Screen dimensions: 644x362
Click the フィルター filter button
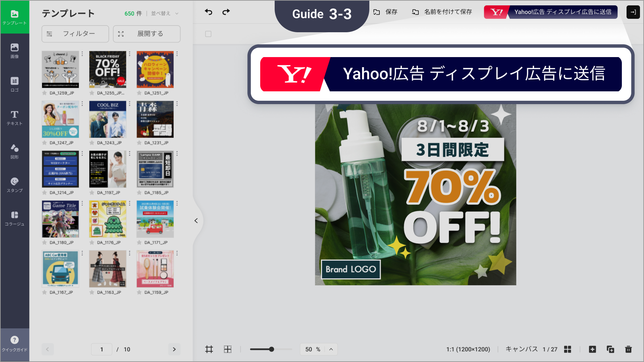pyautogui.click(x=75, y=34)
